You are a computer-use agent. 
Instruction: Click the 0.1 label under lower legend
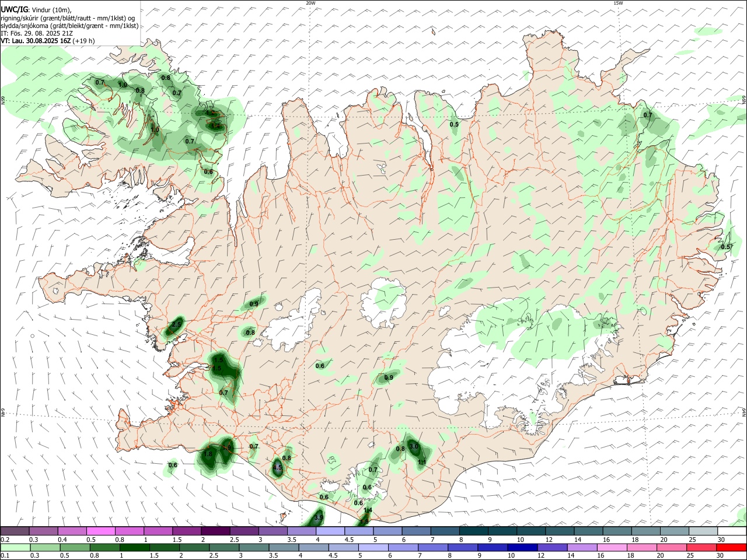coord(5,556)
